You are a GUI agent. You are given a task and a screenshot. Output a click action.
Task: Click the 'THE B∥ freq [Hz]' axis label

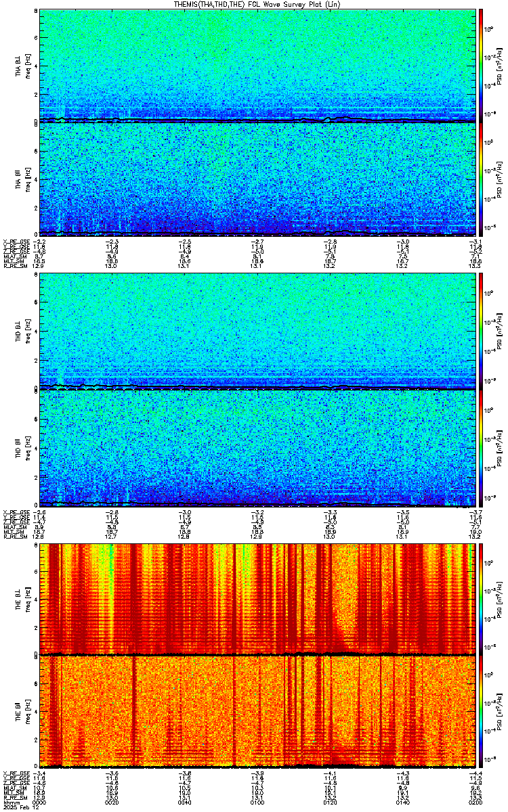23,711
